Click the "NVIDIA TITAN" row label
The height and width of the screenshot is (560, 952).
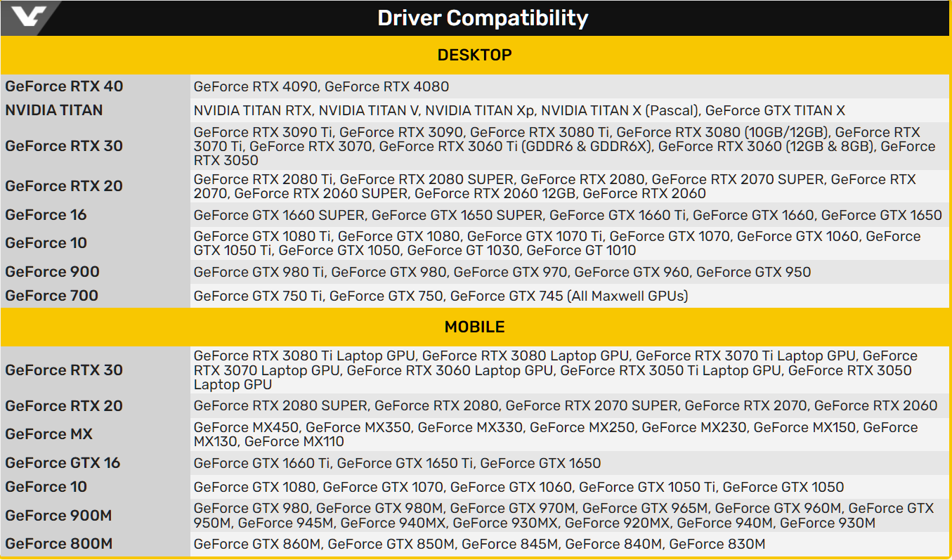54,110
